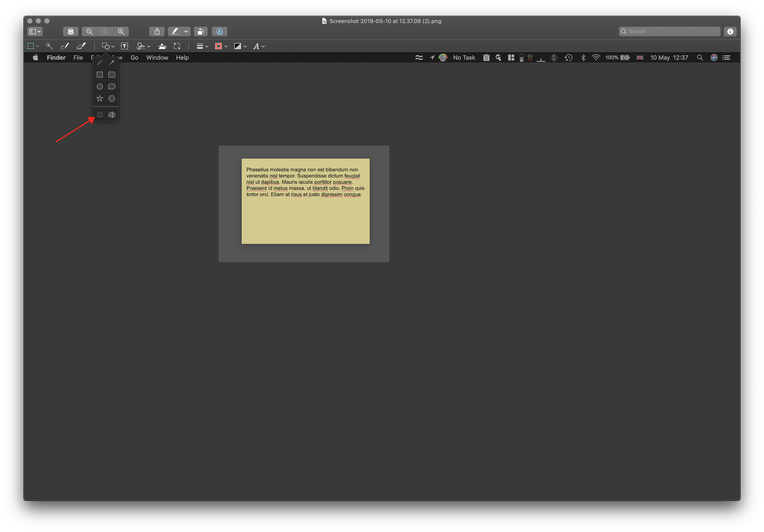Click the Wi-Fi status icon
Image resolution: width=764 pixels, height=532 pixels.
point(596,58)
